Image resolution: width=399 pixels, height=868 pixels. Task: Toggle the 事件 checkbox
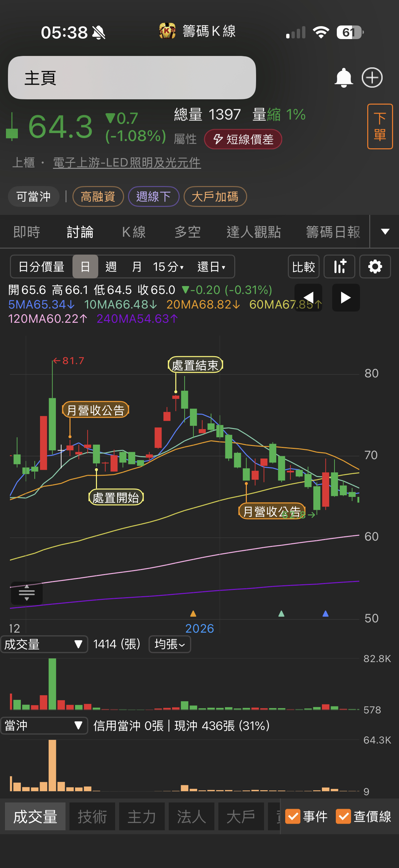click(292, 816)
